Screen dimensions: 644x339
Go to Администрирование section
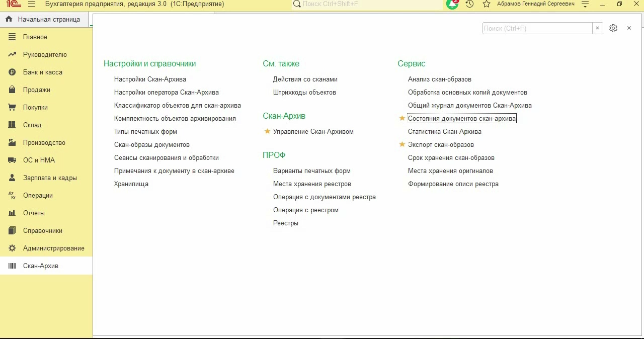pyautogui.click(x=53, y=248)
